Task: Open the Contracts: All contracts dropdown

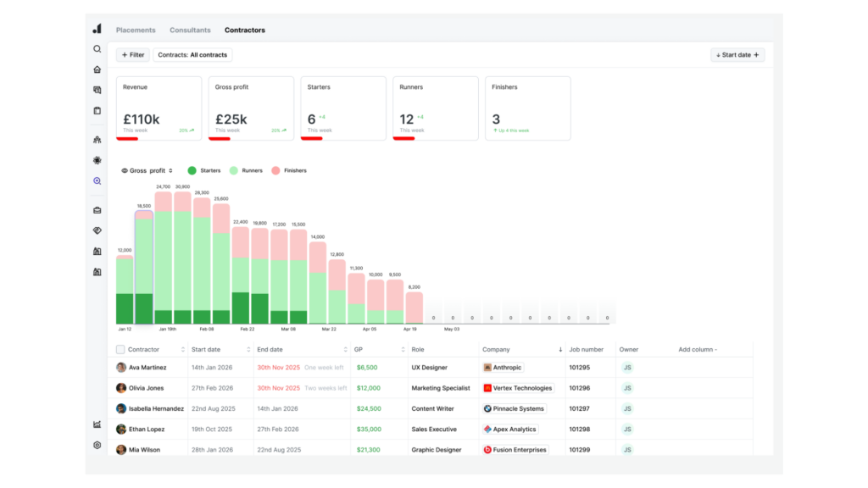Action: 192,55
